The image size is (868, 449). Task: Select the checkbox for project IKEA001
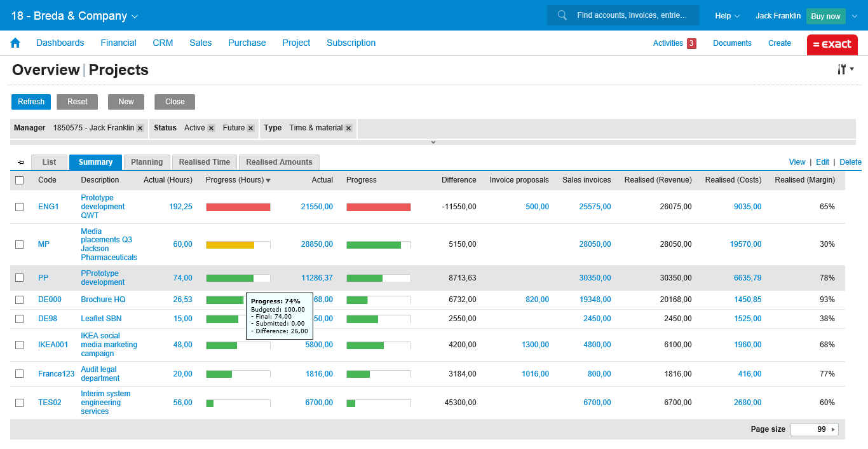coord(20,345)
